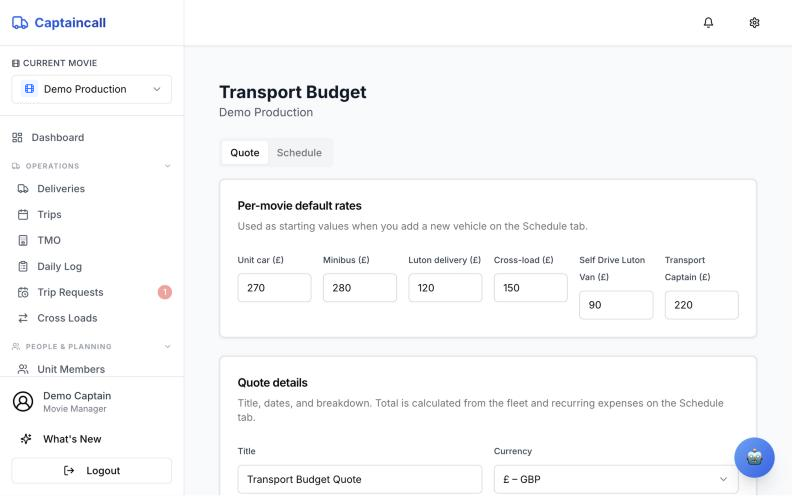
Task: Switch to the Schedule tab
Action: (x=299, y=153)
